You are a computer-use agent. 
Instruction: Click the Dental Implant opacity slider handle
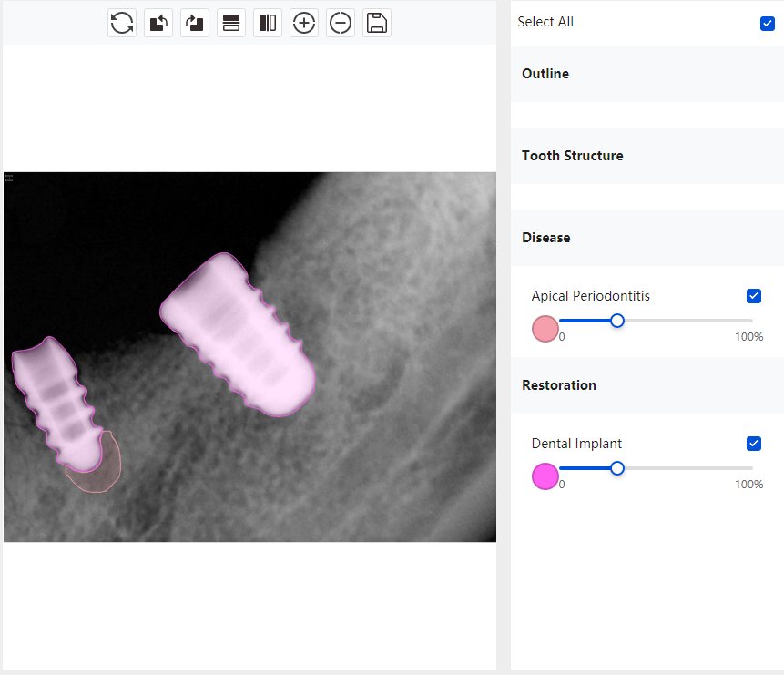[x=617, y=468]
